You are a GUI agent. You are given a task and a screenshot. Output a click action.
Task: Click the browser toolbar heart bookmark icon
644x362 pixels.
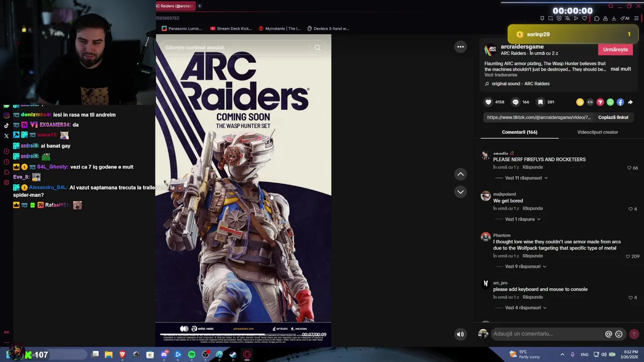coord(584,19)
